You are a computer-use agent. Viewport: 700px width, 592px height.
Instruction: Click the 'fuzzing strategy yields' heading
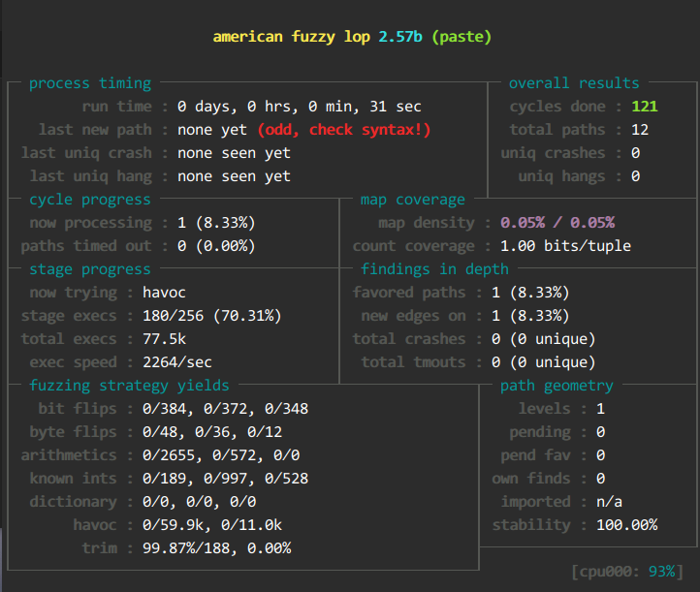pos(130,386)
